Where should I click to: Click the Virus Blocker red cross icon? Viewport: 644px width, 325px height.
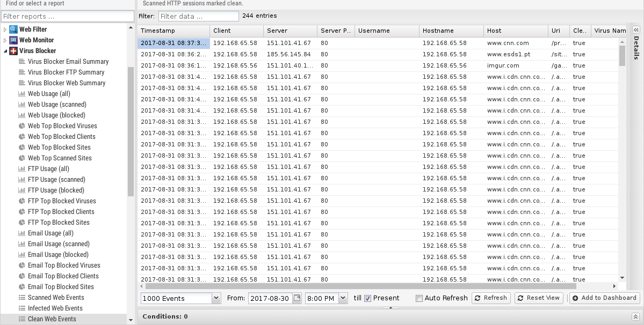13,51
